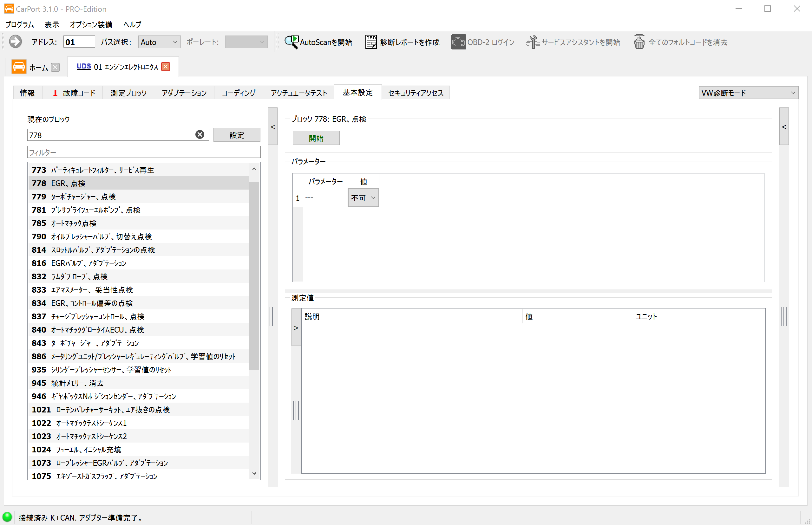The height and width of the screenshot is (525, 812).
Task: Click the trash icon to clear fault codes
Action: click(x=639, y=42)
